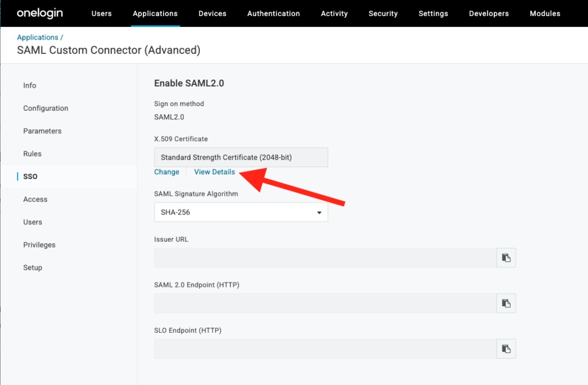Image resolution: width=588 pixels, height=385 pixels.
Task: Click the onelogin logo
Action: (x=39, y=13)
